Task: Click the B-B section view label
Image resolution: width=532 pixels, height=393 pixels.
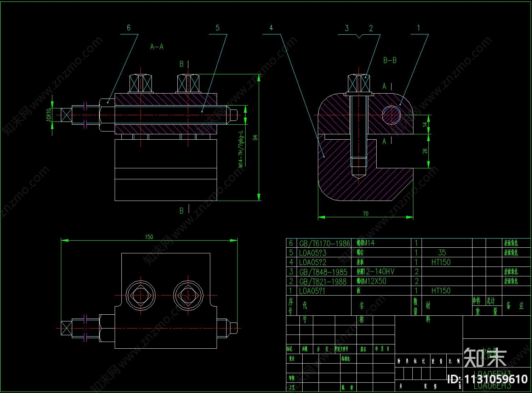Action: [x=390, y=60]
